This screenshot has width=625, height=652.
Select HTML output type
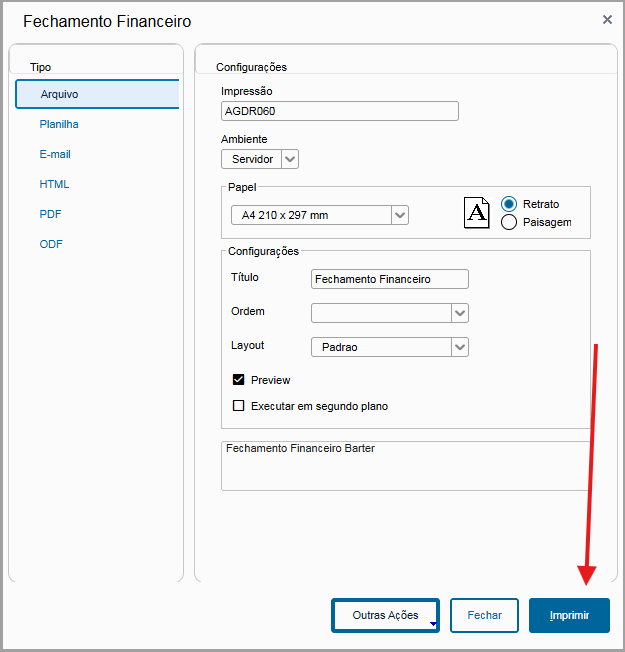[x=54, y=184]
